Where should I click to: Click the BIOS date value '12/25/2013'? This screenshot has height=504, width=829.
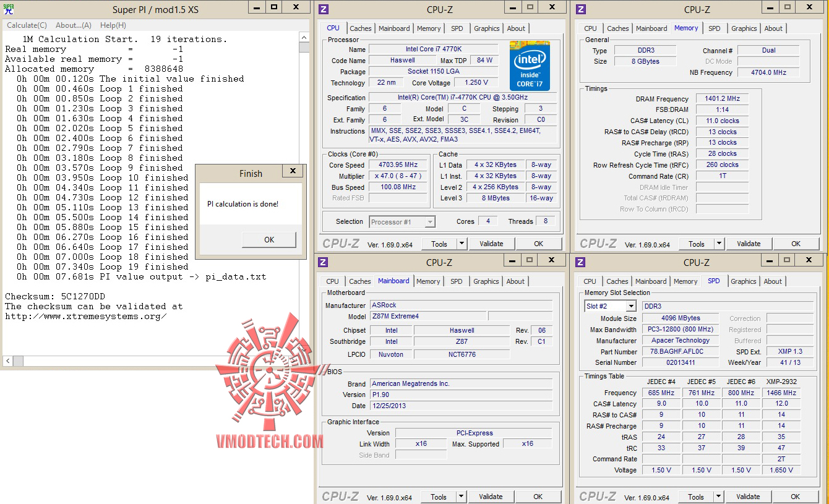point(461,406)
